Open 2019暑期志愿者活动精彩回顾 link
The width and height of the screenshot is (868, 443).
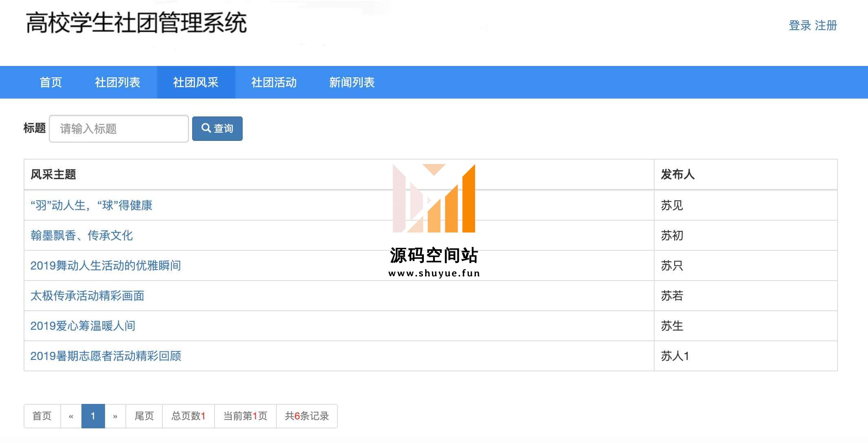(x=106, y=356)
